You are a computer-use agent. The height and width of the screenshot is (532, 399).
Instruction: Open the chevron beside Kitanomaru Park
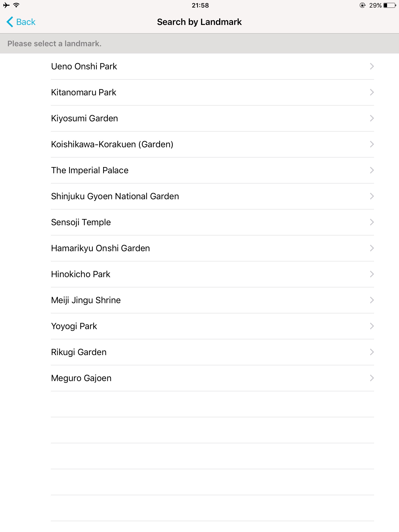(x=372, y=92)
